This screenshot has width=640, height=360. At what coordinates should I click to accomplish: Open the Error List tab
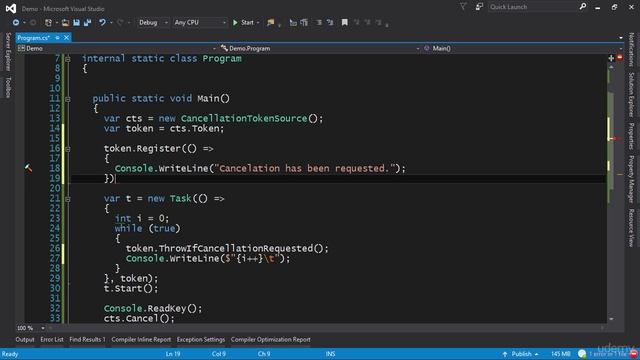(52, 339)
